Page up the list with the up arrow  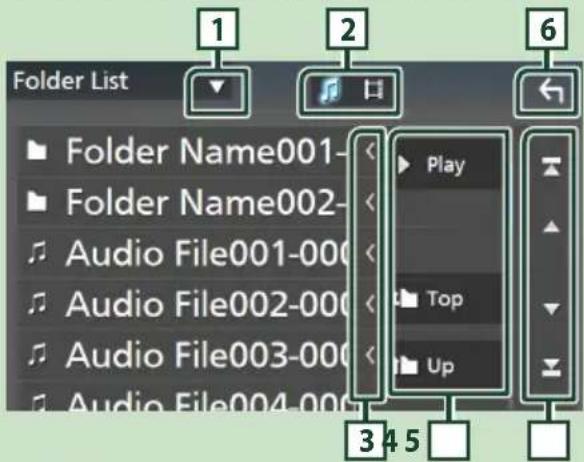[551, 226]
